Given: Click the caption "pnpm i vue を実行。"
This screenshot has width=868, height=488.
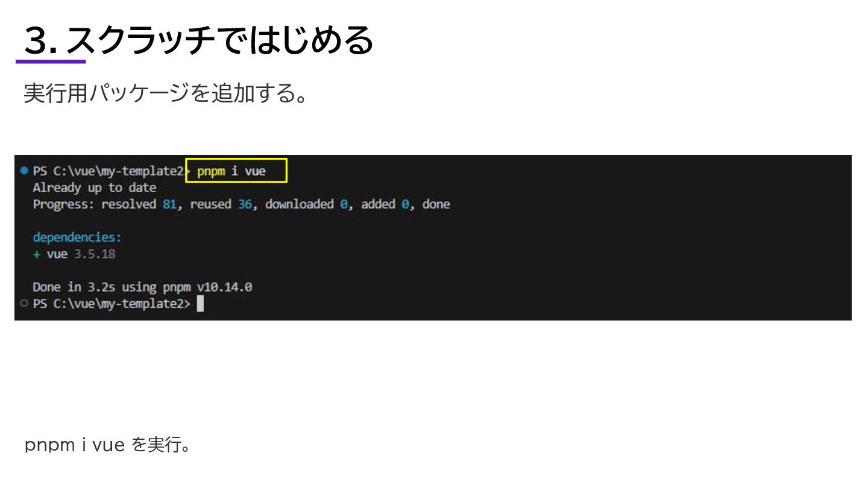Looking at the screenshot, I should 108,445.
